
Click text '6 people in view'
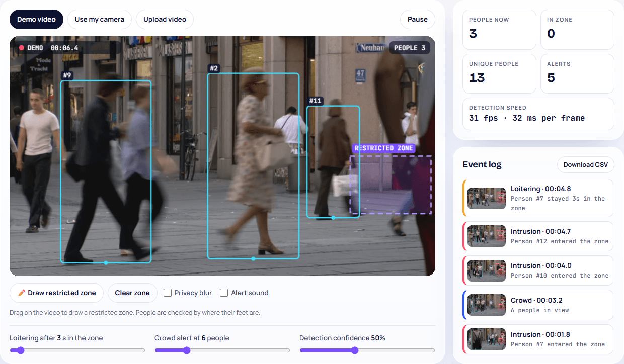click(x=539, y=310)
